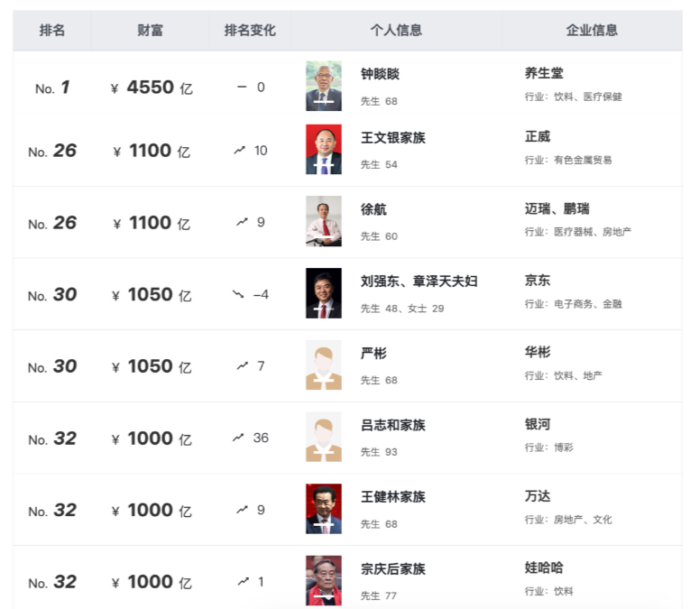Open the 娃哈哈 company link
This screenshot has width=700, height=609.
coord(544,568)
